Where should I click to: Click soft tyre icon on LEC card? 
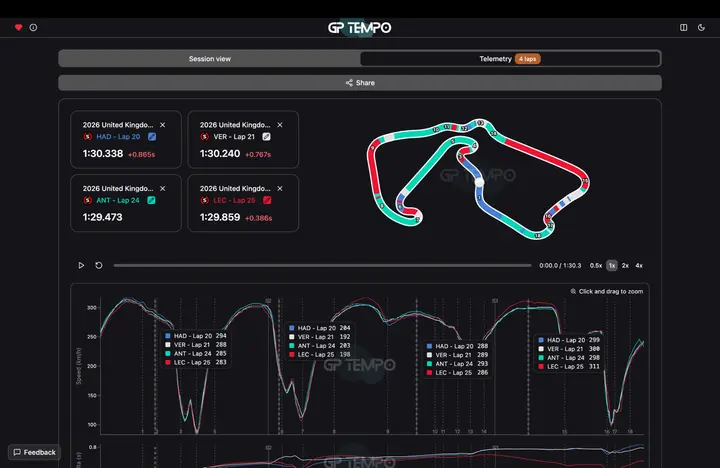pos(204,200)
